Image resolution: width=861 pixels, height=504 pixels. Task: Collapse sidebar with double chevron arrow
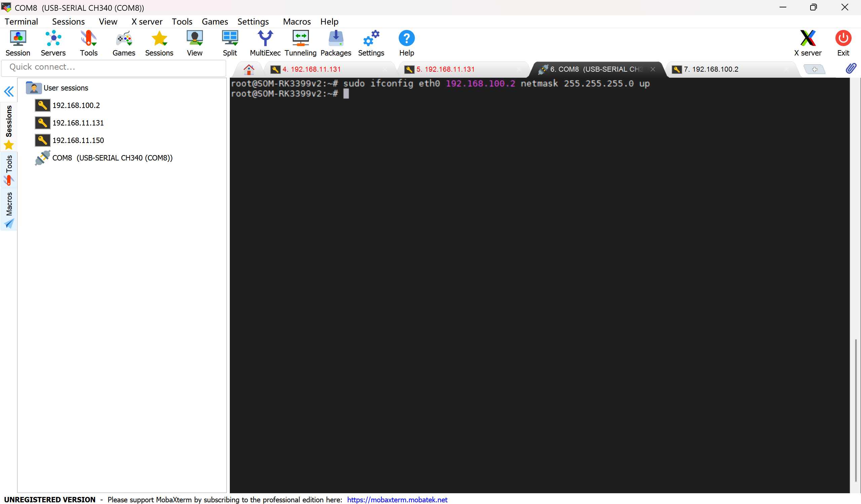click(x=9, y=91)
